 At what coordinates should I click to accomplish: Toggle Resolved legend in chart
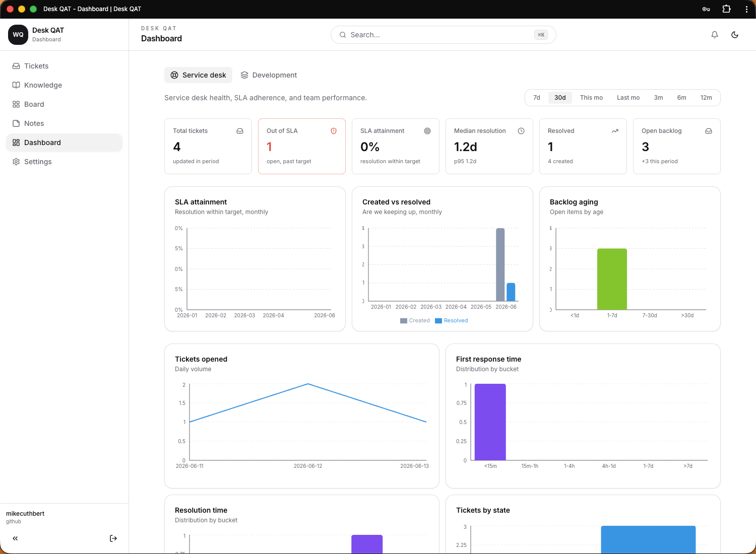tap(452, 320)
